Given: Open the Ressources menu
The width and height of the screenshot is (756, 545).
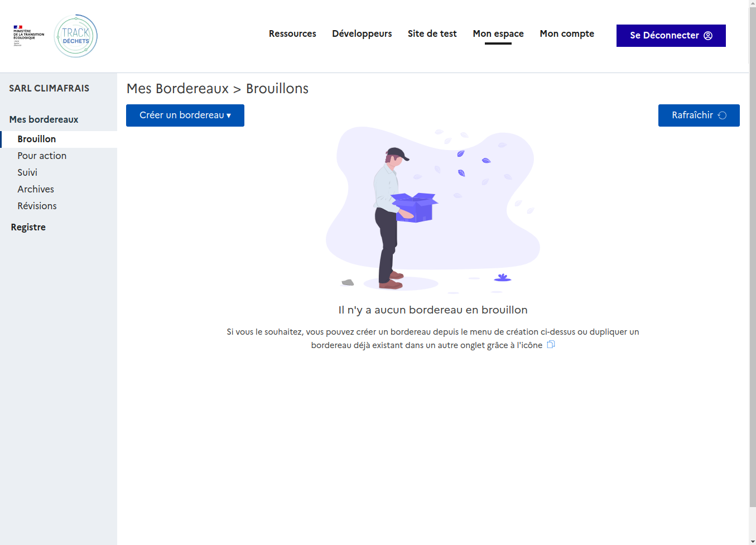Looking at the screenshot, I should pyautogui.click(x=292, y=34).
